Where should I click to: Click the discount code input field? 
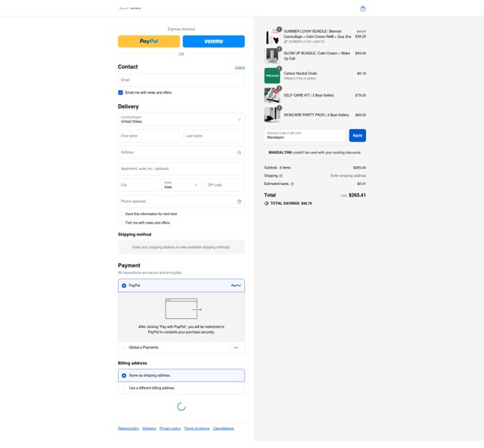[x=305, y=136]
